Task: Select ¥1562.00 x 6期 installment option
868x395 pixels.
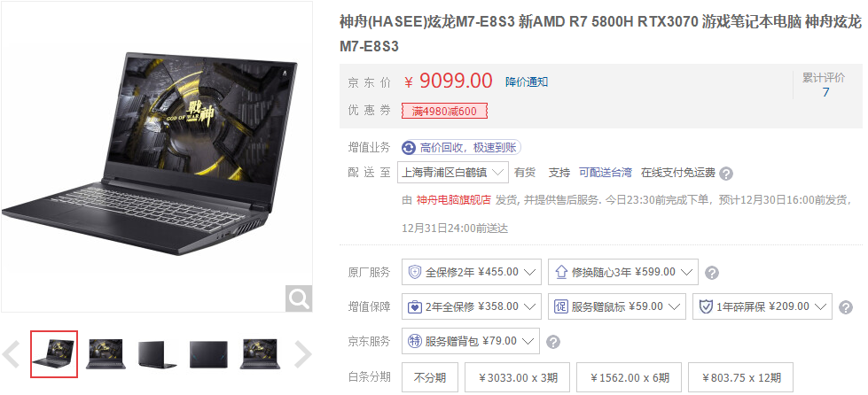Action: [x=629, y=378]
